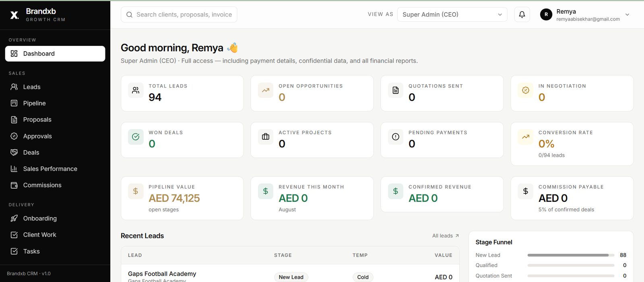Go to Leads in the sidebar

coord(55,87)
